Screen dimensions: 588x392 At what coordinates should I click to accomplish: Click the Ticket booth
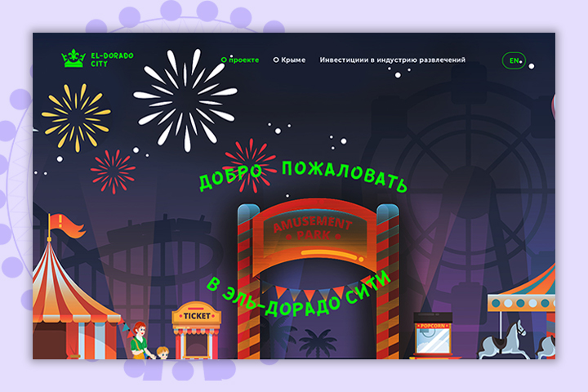[196, 330]
